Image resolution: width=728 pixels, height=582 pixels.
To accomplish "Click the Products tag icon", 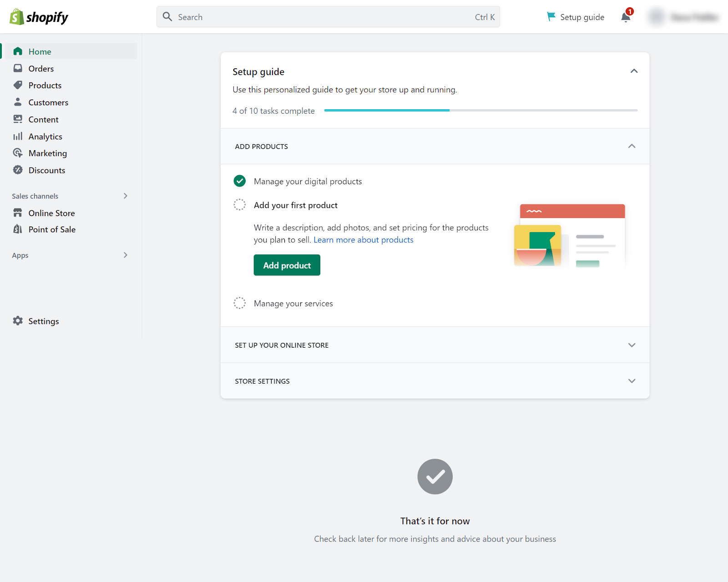I will [x=18, y=85].
